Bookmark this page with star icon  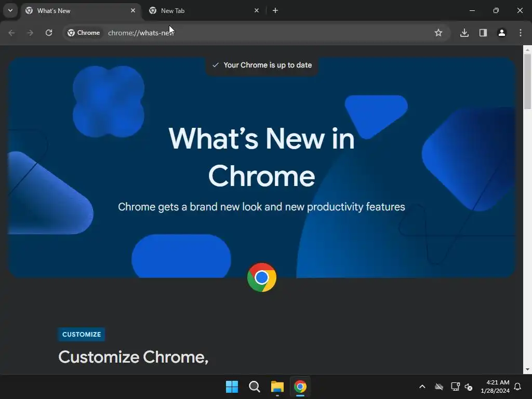(438, 33)
